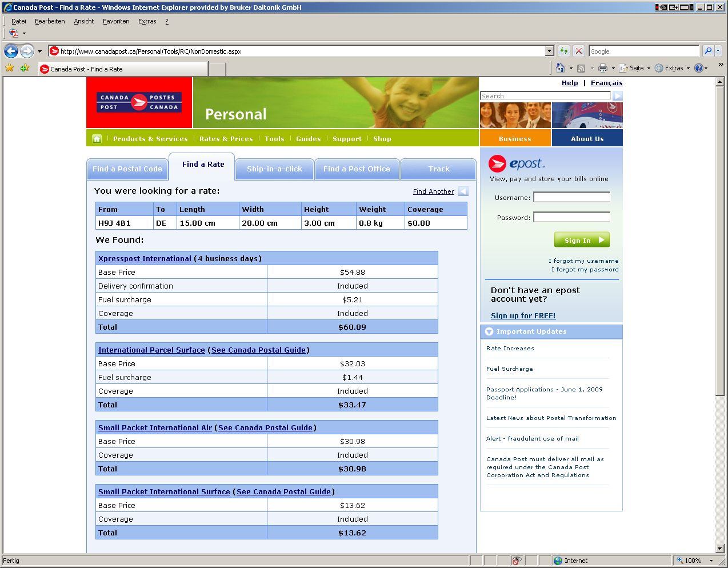Open the Guides navigation item

tap(308, 139)
